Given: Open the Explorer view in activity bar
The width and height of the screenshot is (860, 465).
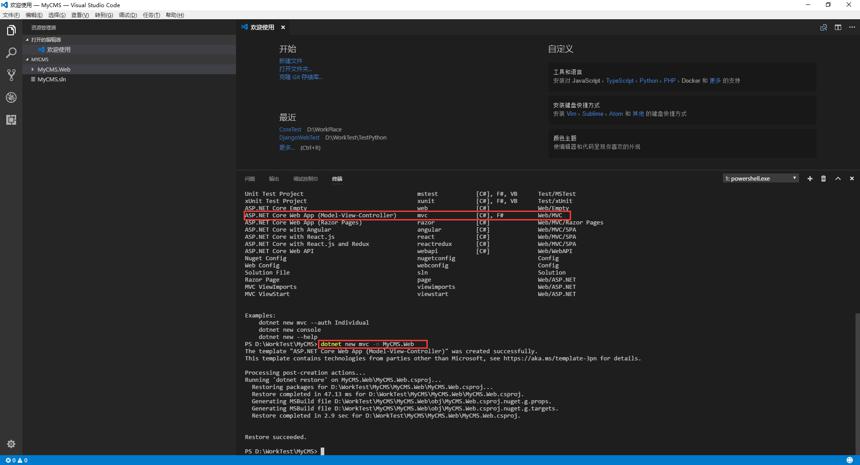Looking at the screenshot, I should click(11, 31).
